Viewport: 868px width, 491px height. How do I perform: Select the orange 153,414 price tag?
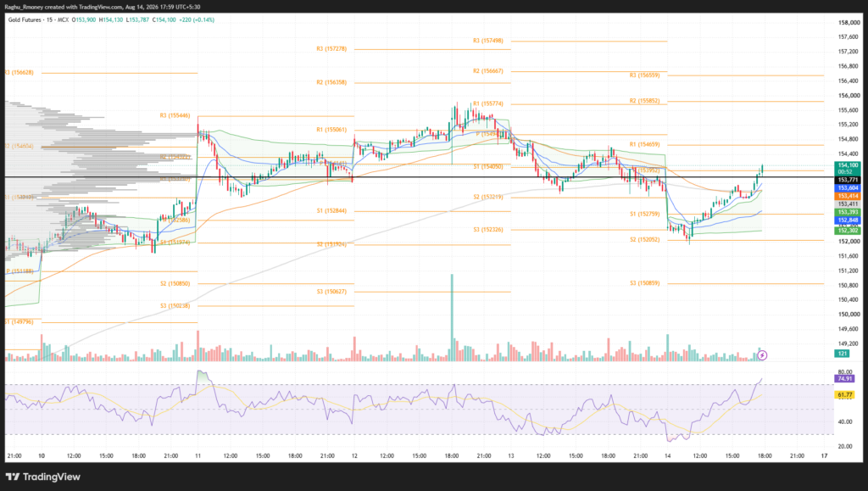click(x=848, y=196)
